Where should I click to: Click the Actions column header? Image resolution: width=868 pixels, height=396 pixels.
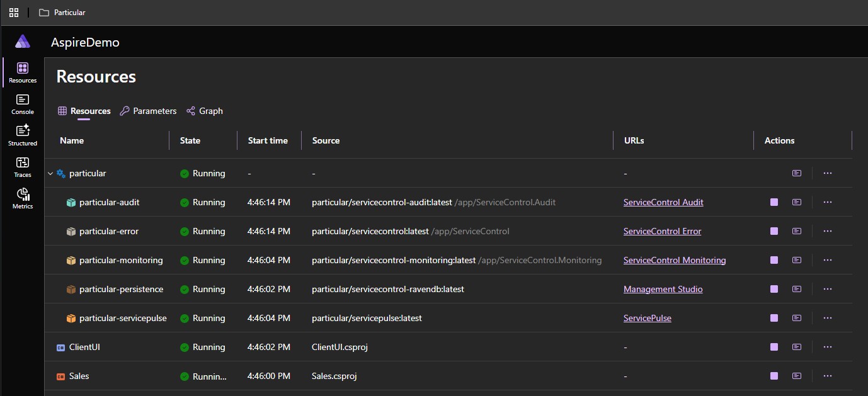(x=779, y=140)
